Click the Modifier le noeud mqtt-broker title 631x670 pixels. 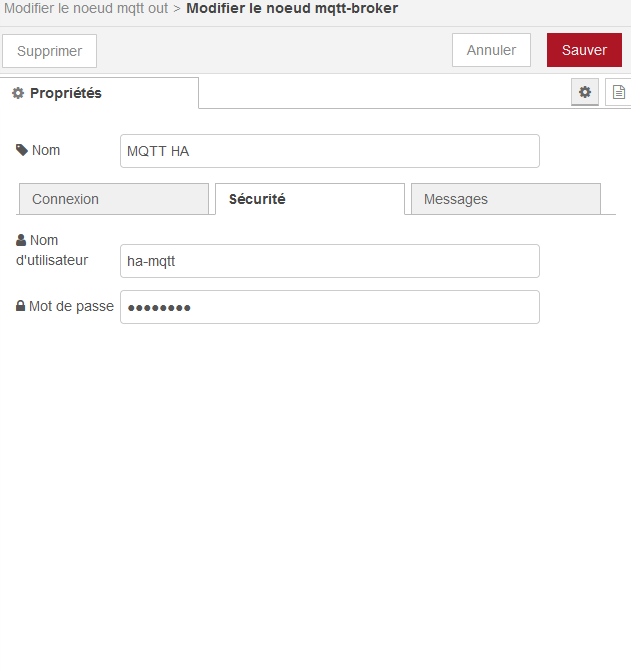click(292, 8)
